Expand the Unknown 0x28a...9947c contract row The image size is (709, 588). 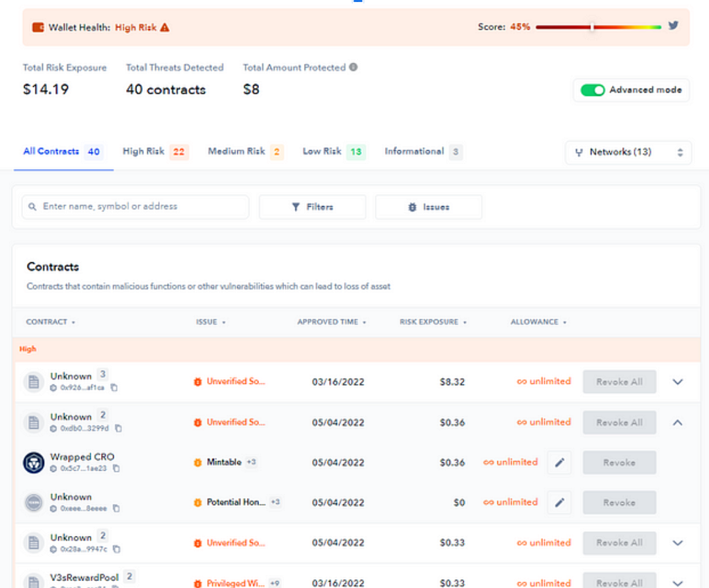677,543
